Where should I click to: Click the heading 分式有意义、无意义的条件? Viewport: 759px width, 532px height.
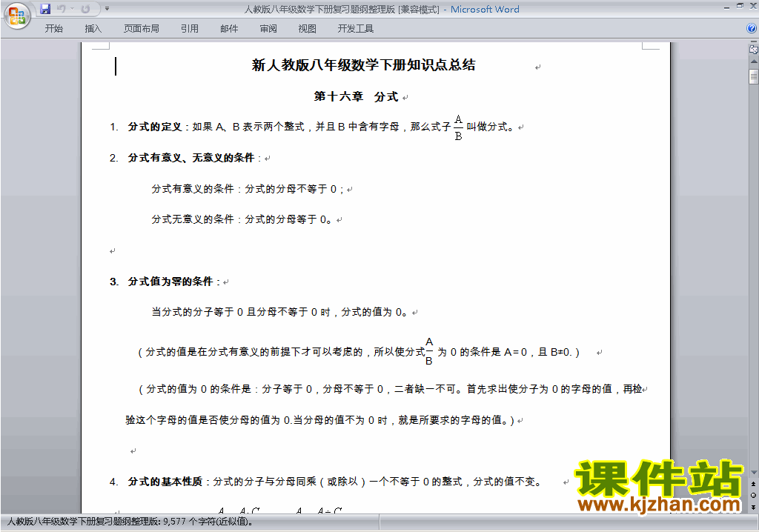point(191,158)
